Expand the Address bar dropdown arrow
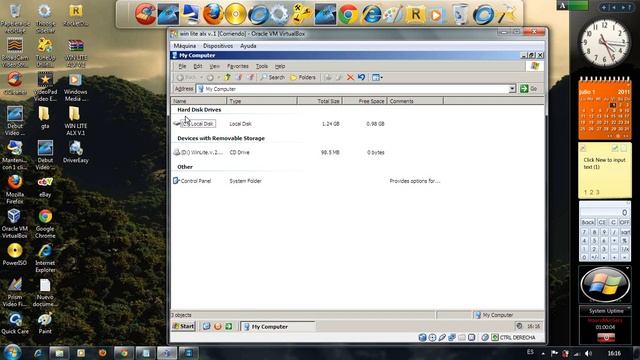640x360 pixels. [x=512, y=89]
